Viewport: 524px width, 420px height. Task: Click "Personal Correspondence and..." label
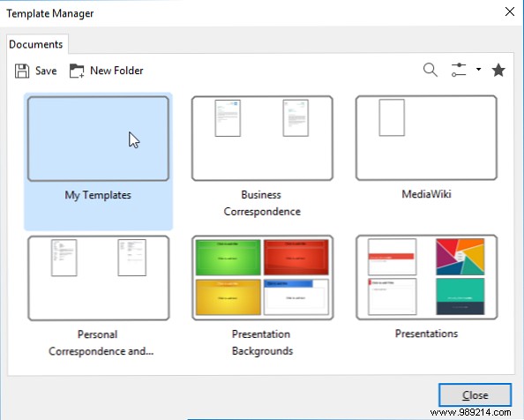click(x=101, y=343)
